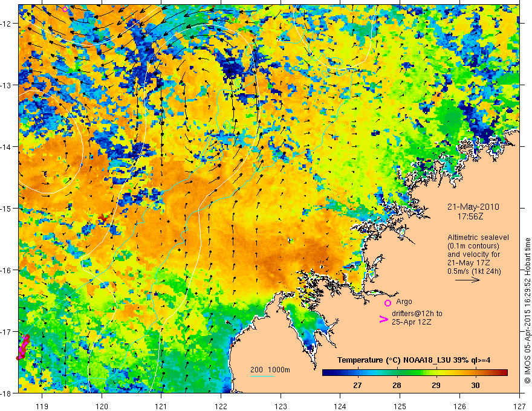532x411 pixels.
Task: Click the temperature color bar
Action: point(415,372)
